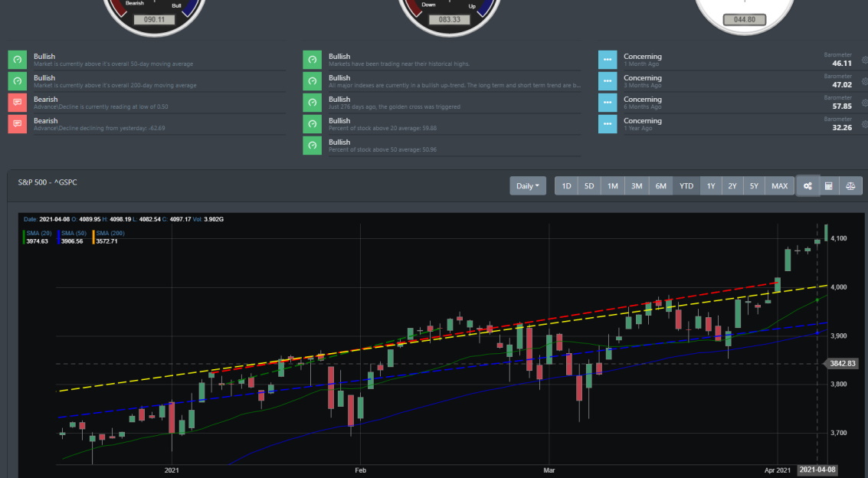
Task: Click 'Percent of stock above 20 average: 59.88'
Action: 382,129
